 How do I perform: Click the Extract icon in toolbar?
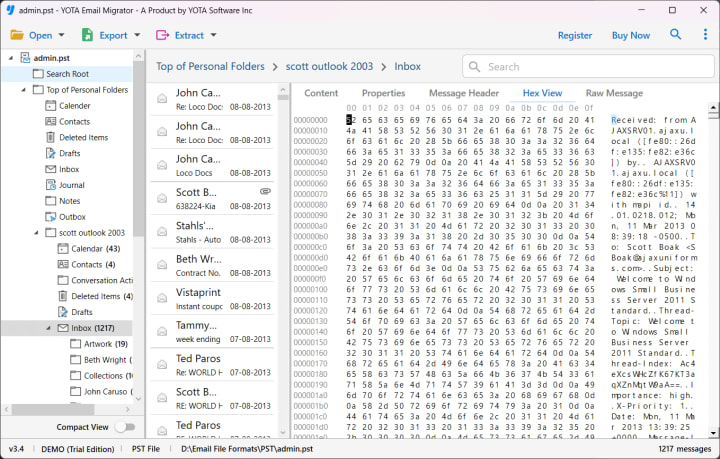tap(163, 35)
